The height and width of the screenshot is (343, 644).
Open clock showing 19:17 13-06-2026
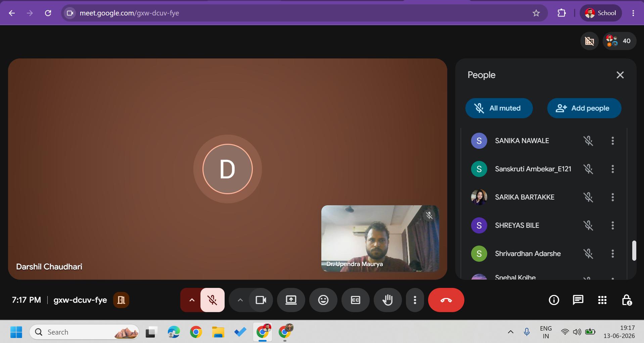[x=619, y=332]
